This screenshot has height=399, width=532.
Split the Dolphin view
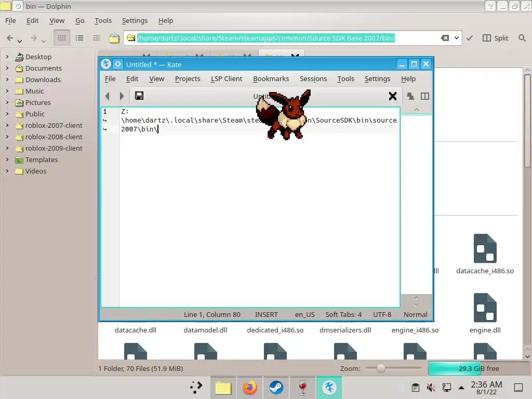point(495,38)
